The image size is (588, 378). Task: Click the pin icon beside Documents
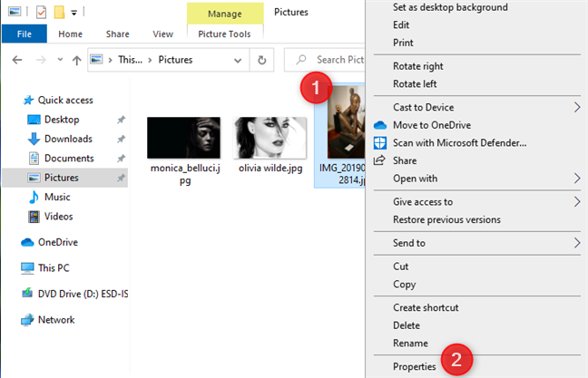(121, 159)
